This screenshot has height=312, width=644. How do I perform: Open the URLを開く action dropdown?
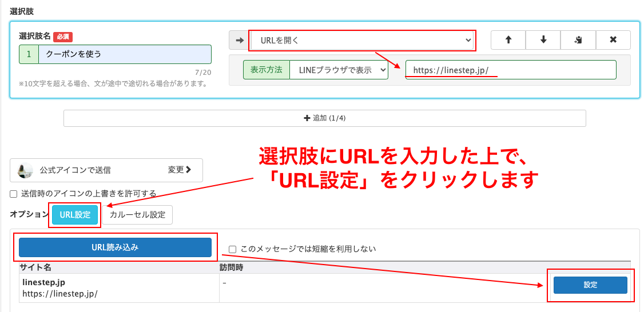click(362, 40)
